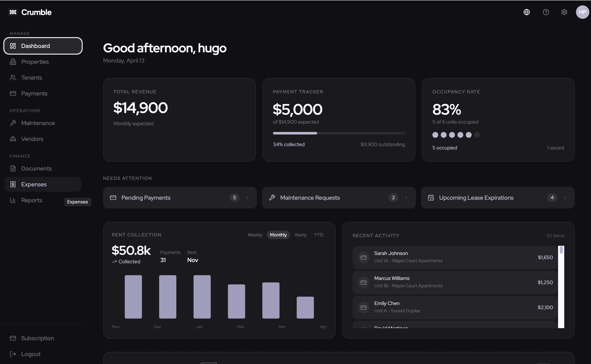Go to Properties in sidebar

click(x=35, y=62)
